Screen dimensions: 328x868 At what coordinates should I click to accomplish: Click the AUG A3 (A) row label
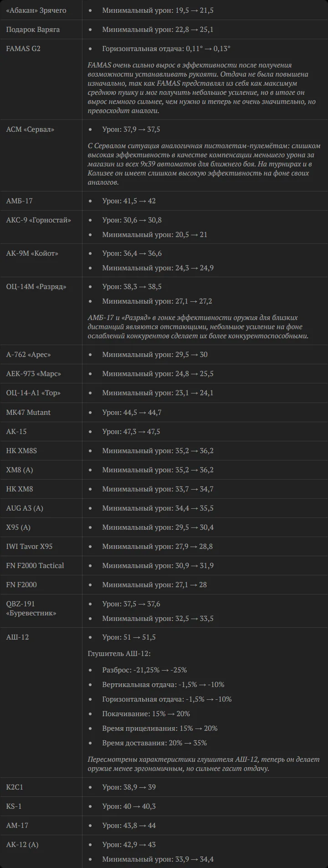point(25,508)
